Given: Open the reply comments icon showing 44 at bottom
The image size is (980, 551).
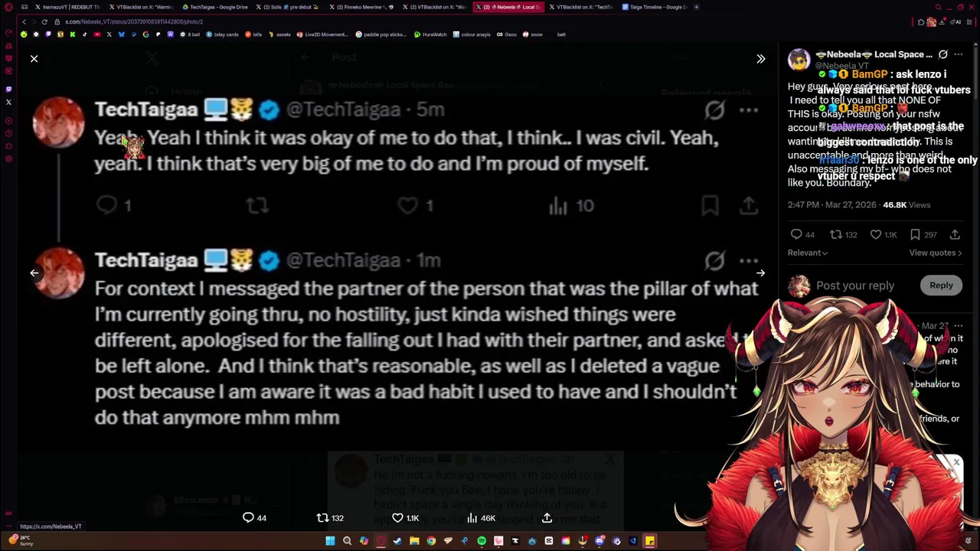Looking at the screenshot, I should point(254,518).
